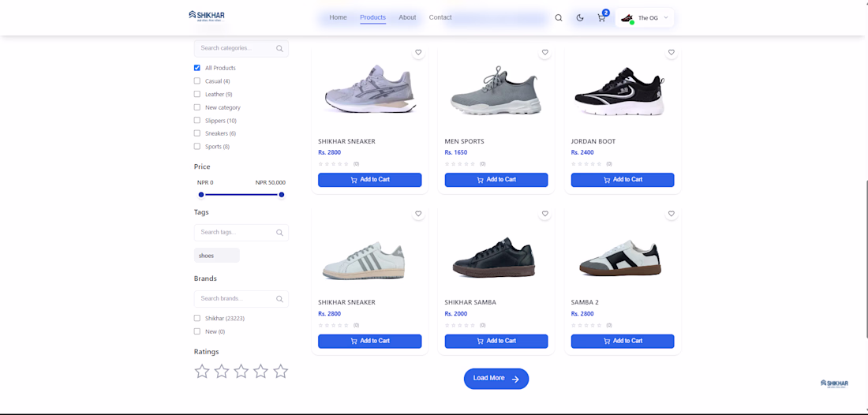Wishlist heart on Jordan Boot card
Viewport: 868px width, 415px height.
672,53
